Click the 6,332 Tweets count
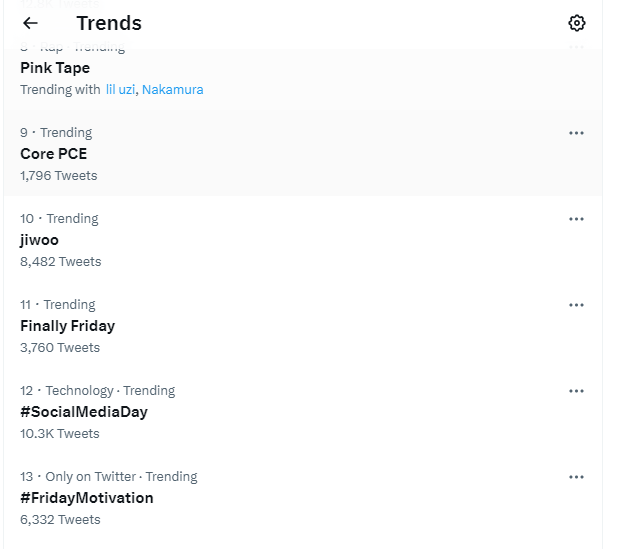This screenshot has width=624, height=549. point(60,520)
